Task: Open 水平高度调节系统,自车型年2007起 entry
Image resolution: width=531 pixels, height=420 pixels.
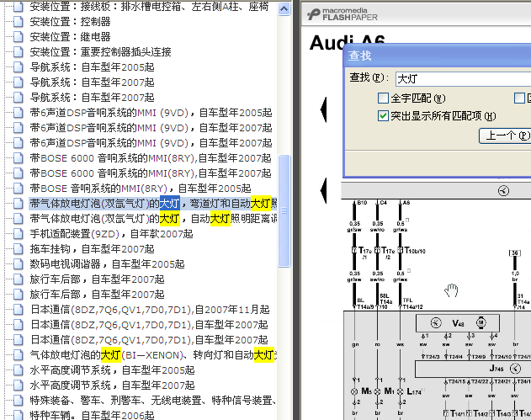Action: [113, 385]
